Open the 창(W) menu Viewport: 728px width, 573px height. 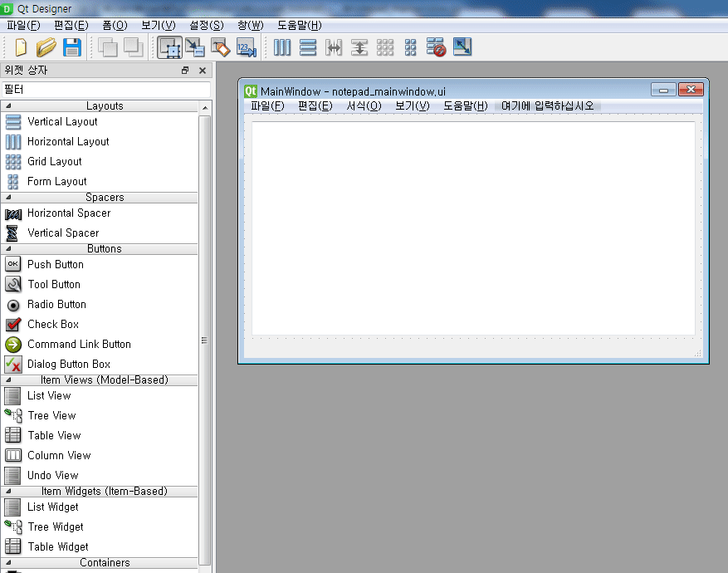pyautogui.click(x=250, y=26)
